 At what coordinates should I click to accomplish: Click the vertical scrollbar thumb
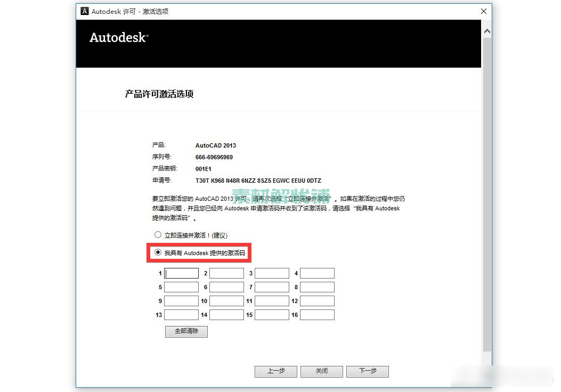click(487, 194)
